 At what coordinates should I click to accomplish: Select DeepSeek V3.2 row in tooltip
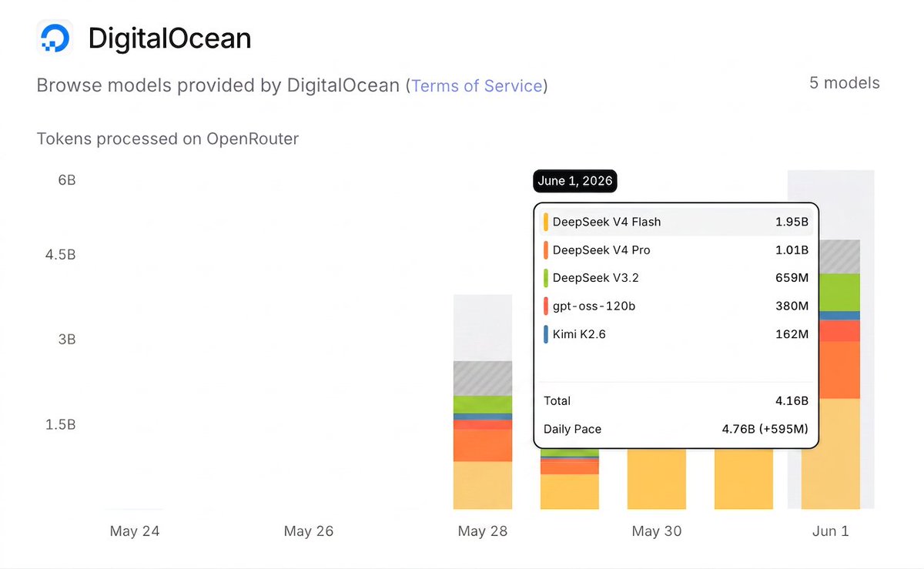pyautogui.click(x=676, y=278)
